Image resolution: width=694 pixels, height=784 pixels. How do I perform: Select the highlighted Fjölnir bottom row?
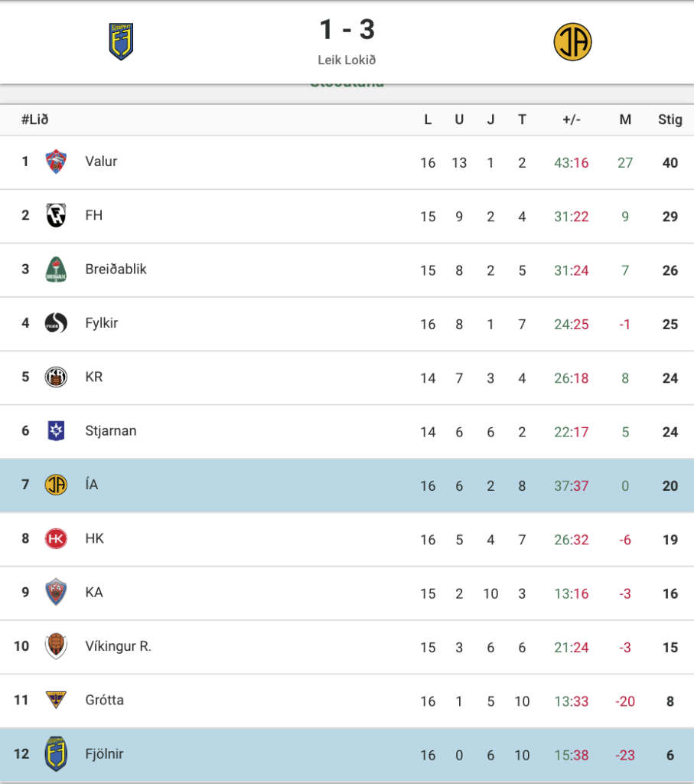pos(347,754)
